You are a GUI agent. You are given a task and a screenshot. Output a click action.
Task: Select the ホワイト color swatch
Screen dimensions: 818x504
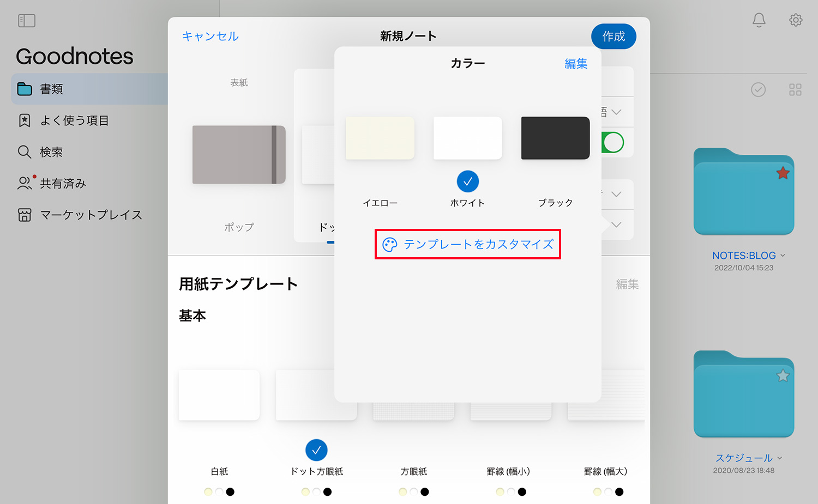[467, 138]
